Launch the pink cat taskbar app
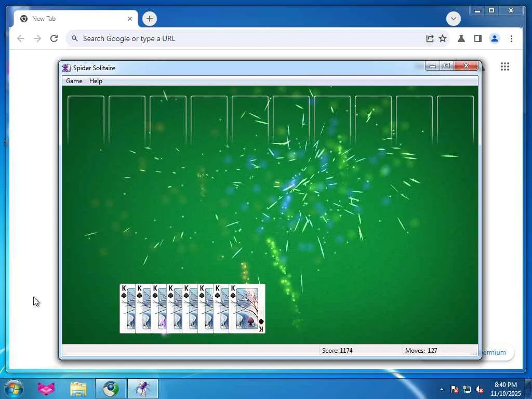This screenshot has height=399, width=532. [x=46, y=389]
